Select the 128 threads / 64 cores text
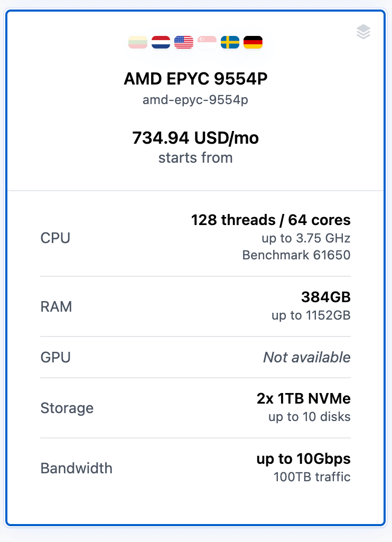 270,220
